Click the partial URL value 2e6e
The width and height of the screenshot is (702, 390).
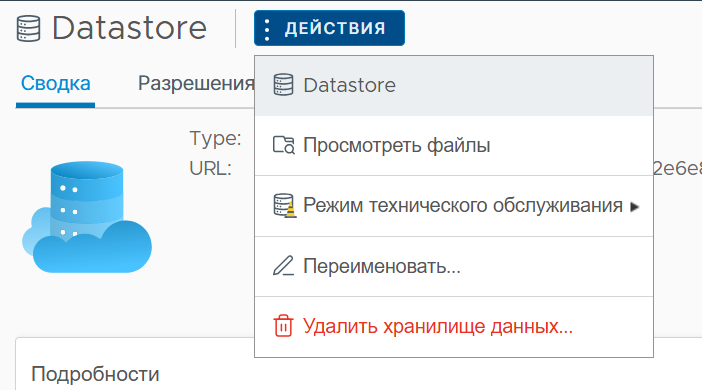point(677,168)
